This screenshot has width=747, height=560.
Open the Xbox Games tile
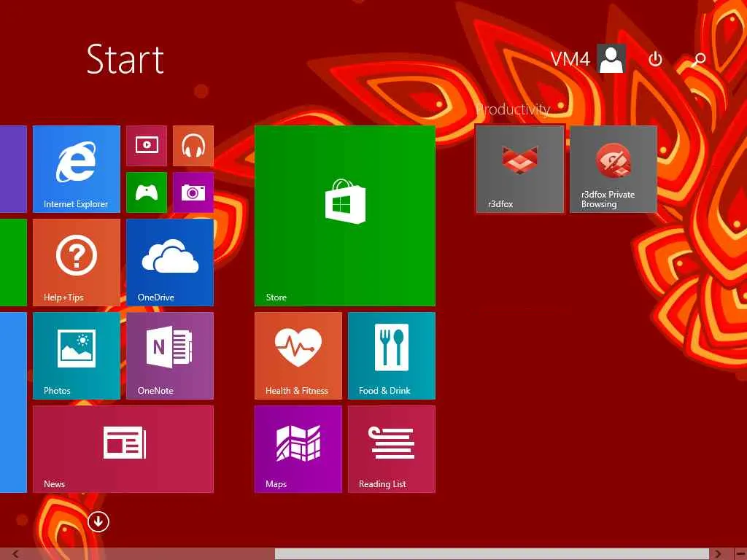click(147, 192)
